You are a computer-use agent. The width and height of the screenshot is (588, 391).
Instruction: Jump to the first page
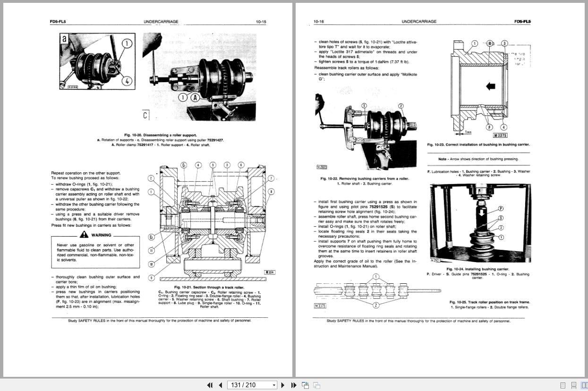(x=210, y=385)
